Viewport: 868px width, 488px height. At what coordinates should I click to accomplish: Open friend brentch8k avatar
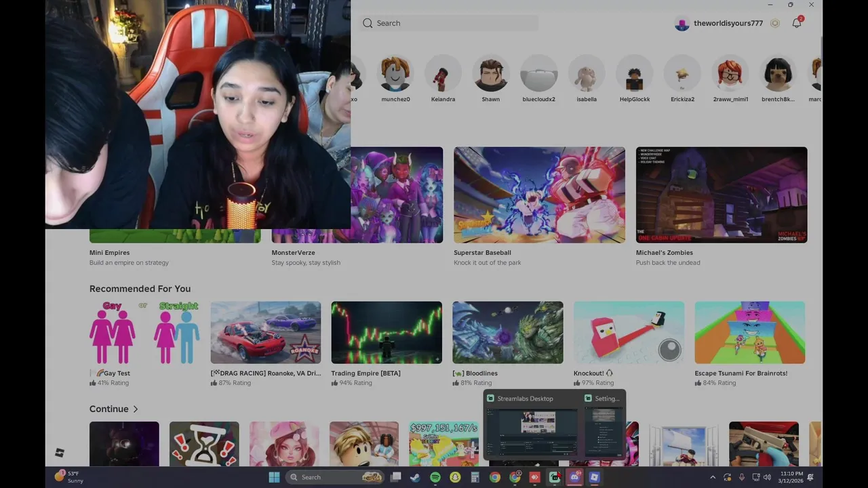point(778,73)
